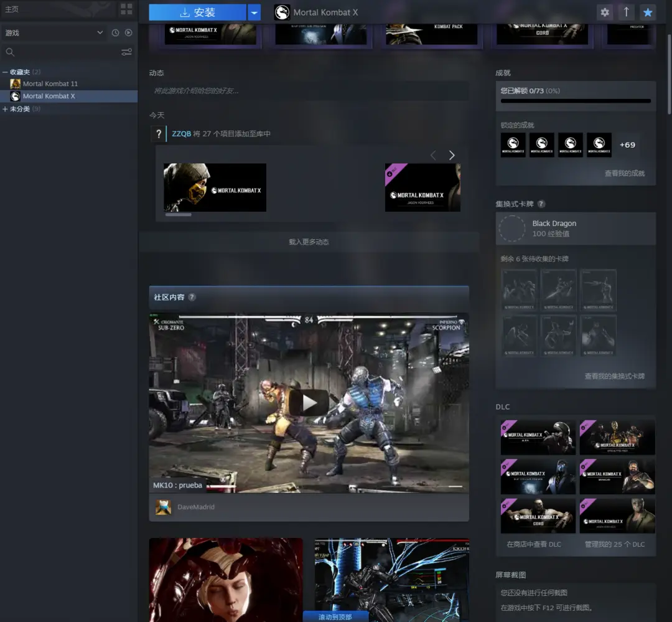Open the Jason Voorhees thumbnail in DLC panel
672x622 pixels.
pos(617,516)
